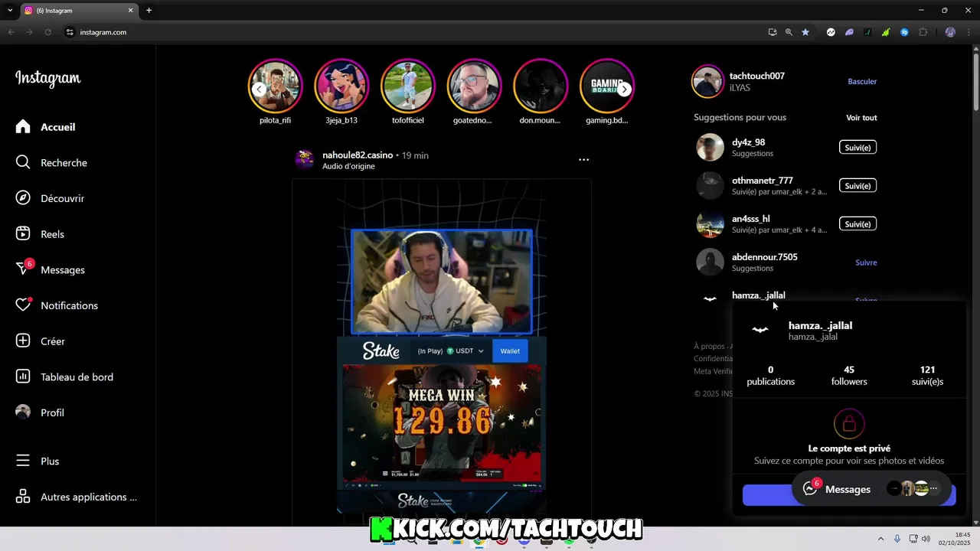Open tachtouch007 profile name
Image resolution: width=980 pixels, height=551 pixels.
(756, 77)
